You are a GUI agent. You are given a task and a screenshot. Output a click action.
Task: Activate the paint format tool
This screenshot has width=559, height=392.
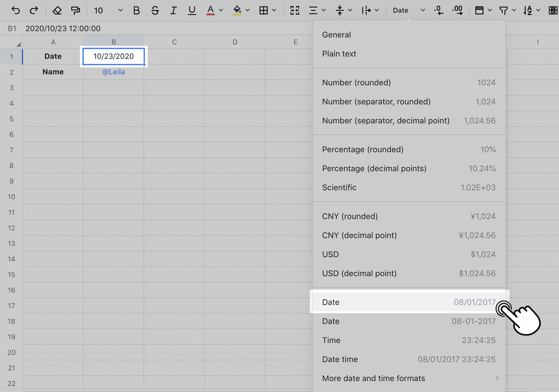[x=76, y=10]
